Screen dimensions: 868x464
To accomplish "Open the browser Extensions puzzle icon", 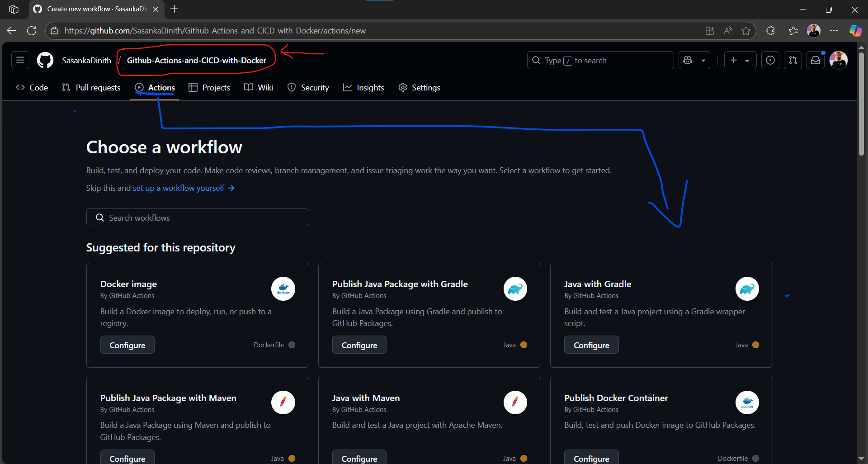I will [771, 31].
